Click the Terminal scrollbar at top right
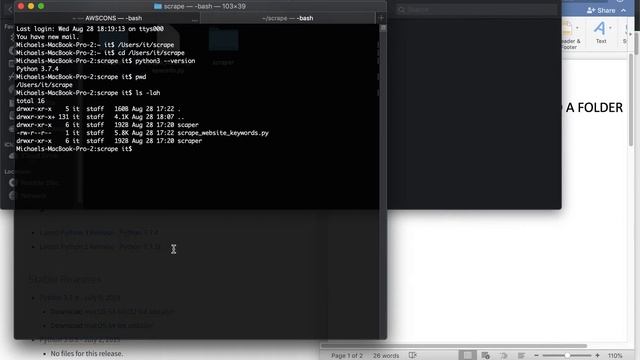Screen dimensions: 640x360 (x=383, y=28)
